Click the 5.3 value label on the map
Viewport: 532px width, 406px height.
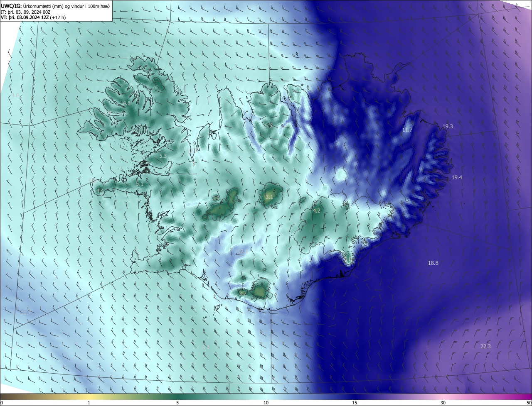pos(163,156)
